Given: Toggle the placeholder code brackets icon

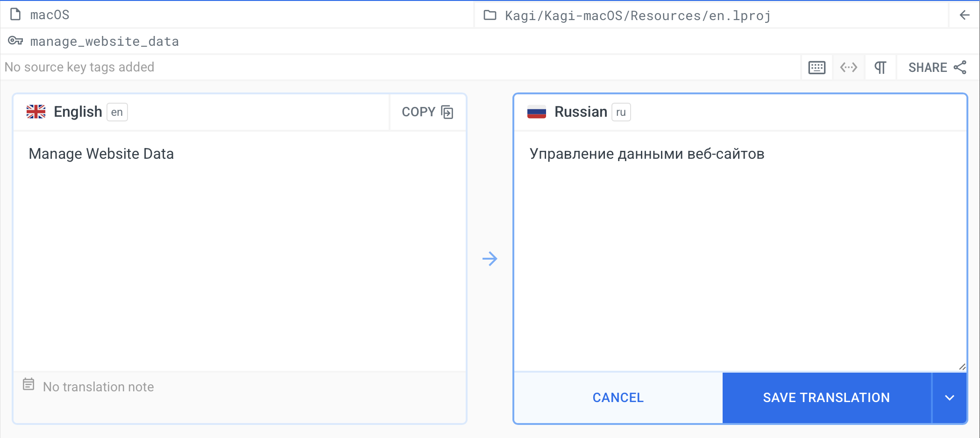Looking at the screenshot, I should tap(848, 68).
